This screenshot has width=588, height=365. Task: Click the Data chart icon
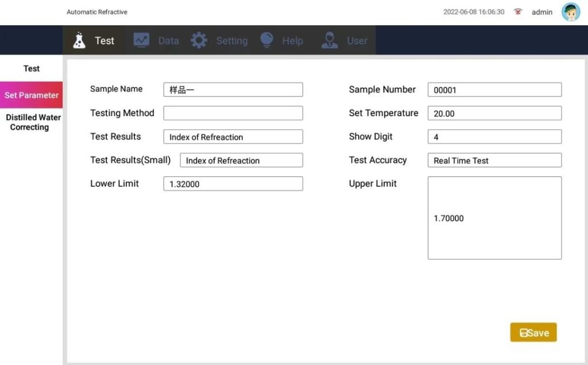tap(141, 40)
